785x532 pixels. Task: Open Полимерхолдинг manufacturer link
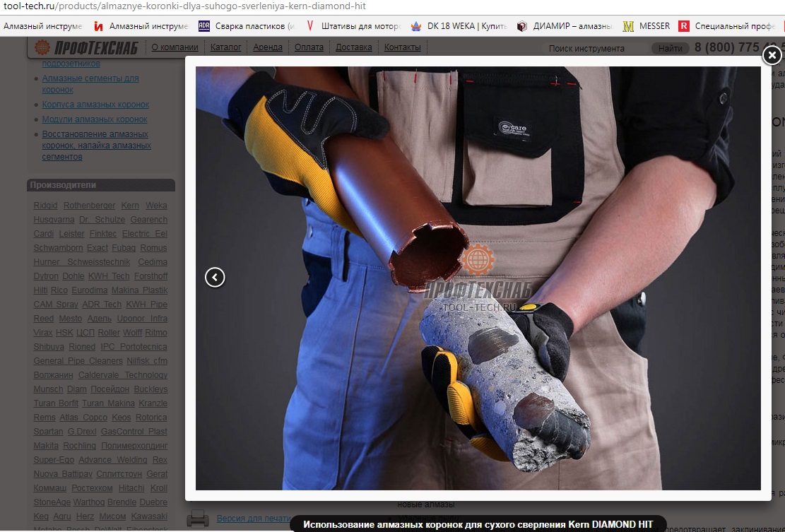[x=134, y=445]
